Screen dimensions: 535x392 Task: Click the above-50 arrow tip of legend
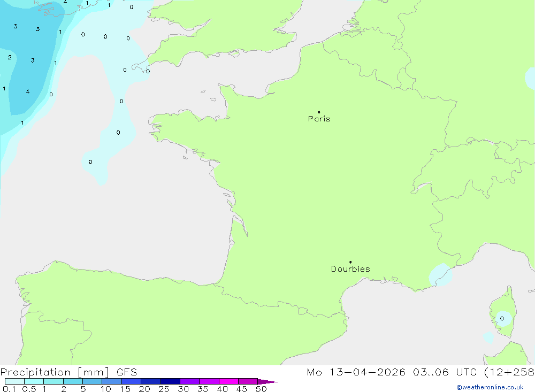[267, 381]
